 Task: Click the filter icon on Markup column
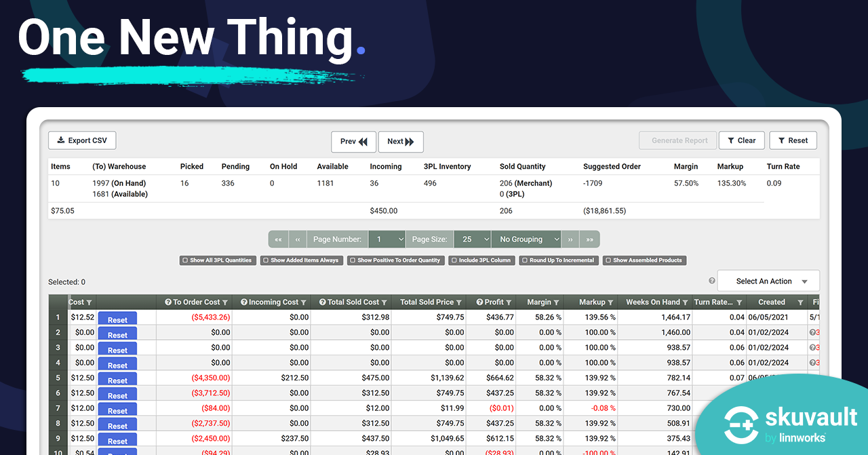610,302
